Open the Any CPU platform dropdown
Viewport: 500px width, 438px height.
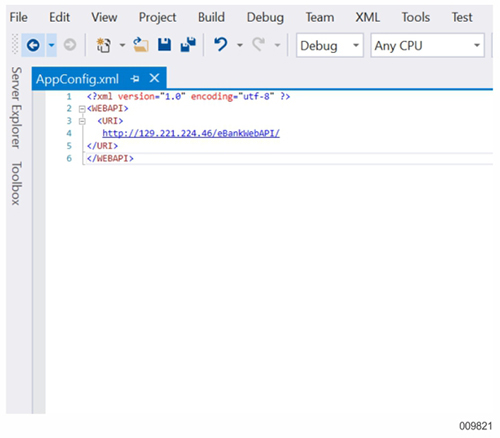(427, 45)
